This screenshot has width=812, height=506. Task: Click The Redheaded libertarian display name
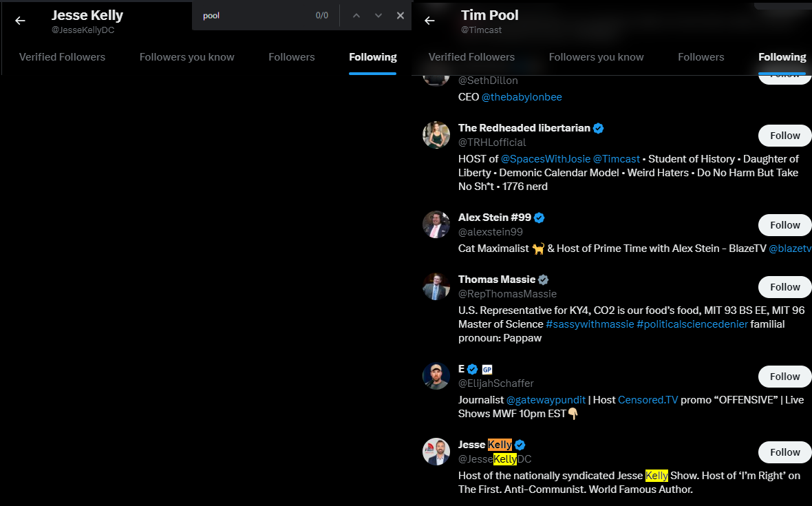click(524, 128)
